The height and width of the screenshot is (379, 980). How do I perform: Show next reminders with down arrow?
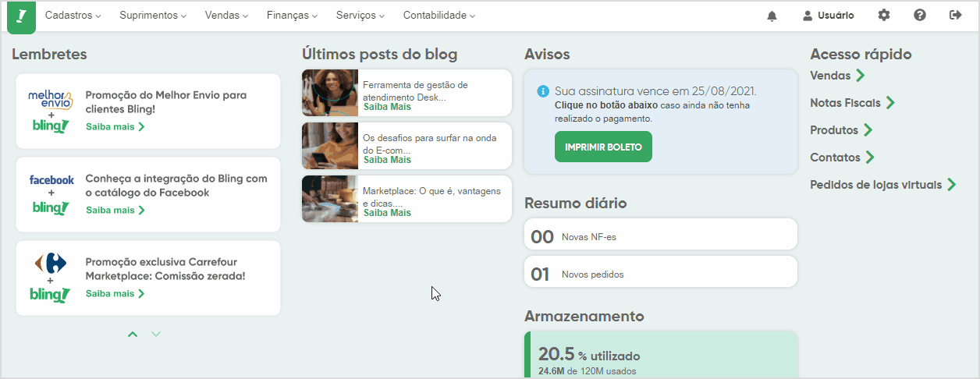tap(156, 335)
